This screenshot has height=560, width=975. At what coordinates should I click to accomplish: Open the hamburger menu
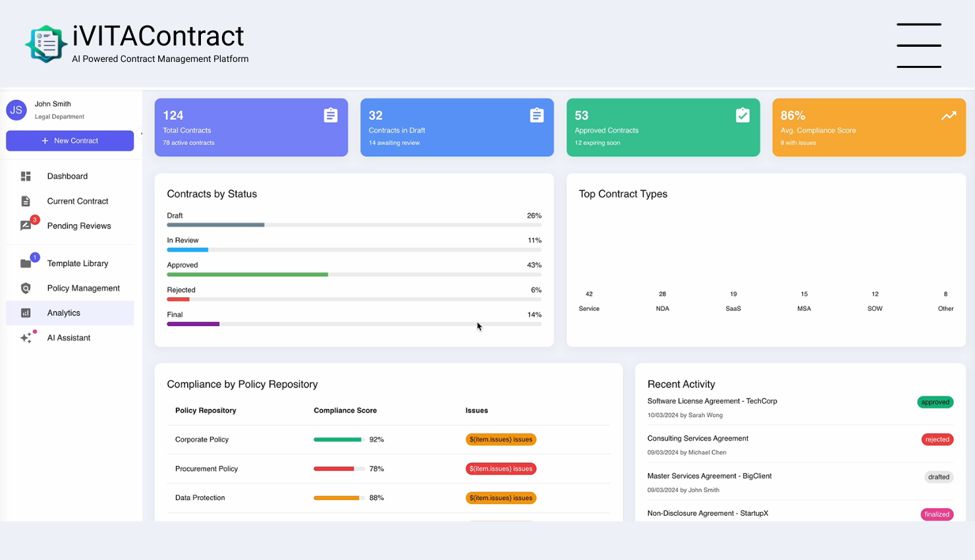click(x=918, y=45)
